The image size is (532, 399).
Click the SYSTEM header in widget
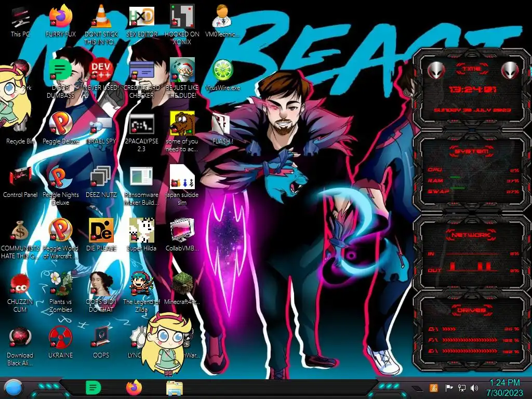(472, 151)
